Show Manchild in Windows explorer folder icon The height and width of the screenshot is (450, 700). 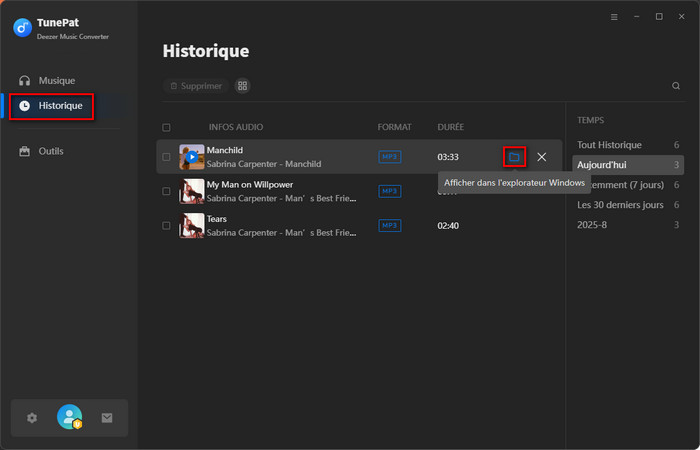click(514, 157)
